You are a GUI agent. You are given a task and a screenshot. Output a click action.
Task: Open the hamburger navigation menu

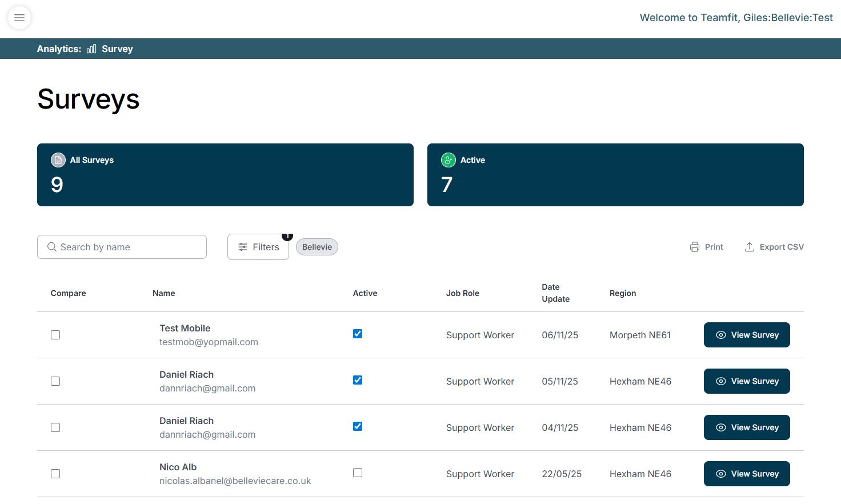click(x=19, y=18)
